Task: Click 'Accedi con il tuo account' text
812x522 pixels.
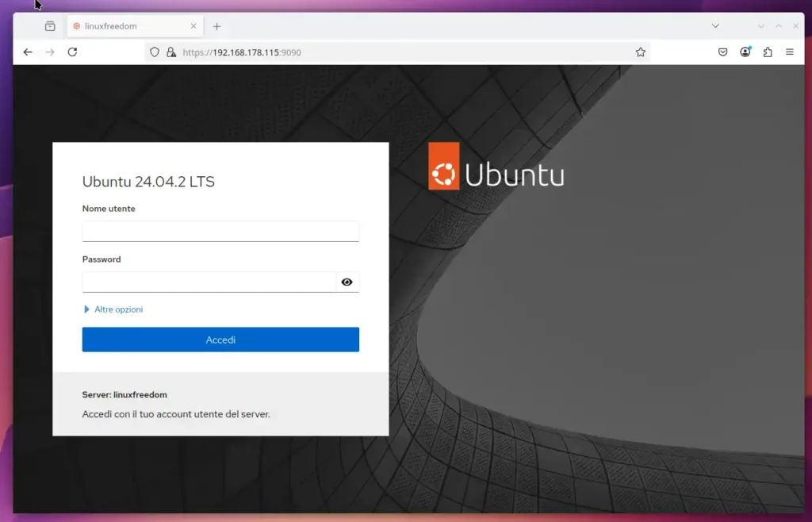Action: coord(176,414)
